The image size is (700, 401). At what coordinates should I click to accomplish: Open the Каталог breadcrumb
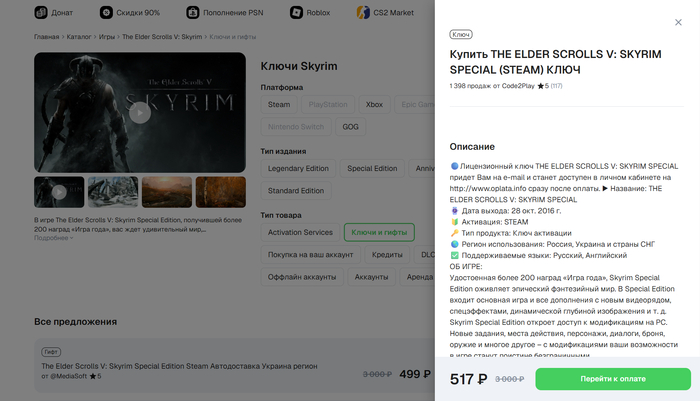pos(79,37)
